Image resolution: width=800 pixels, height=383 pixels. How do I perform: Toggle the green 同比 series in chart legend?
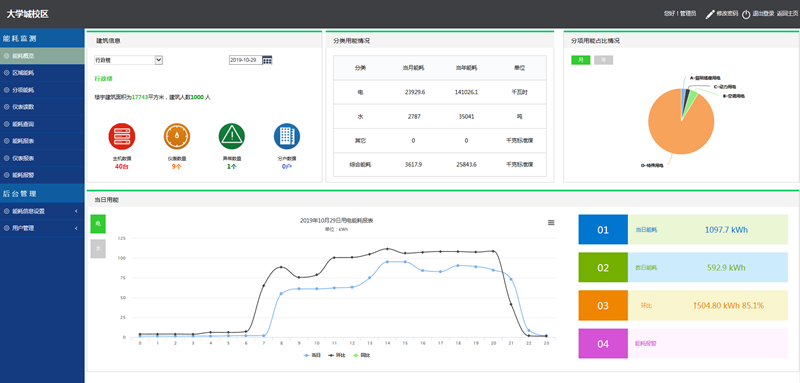(x=363, y=355)
